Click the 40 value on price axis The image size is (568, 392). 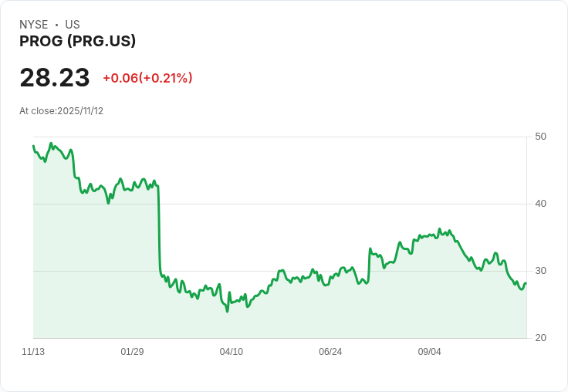tap(540, 204)
